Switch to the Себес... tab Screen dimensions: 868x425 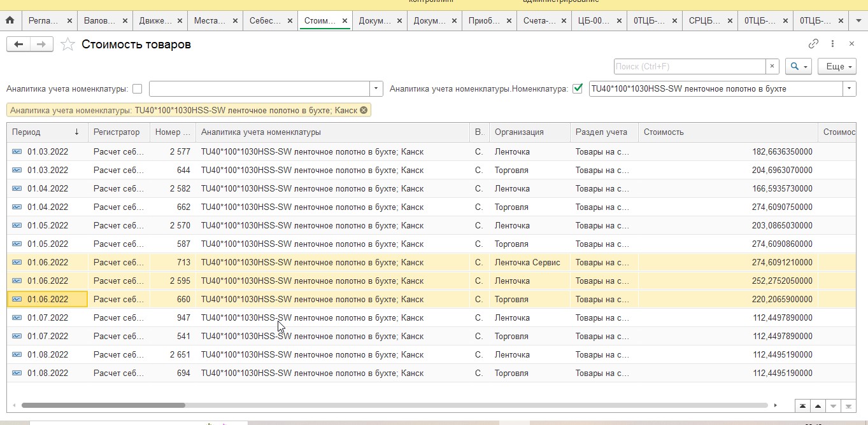(265, 20)
